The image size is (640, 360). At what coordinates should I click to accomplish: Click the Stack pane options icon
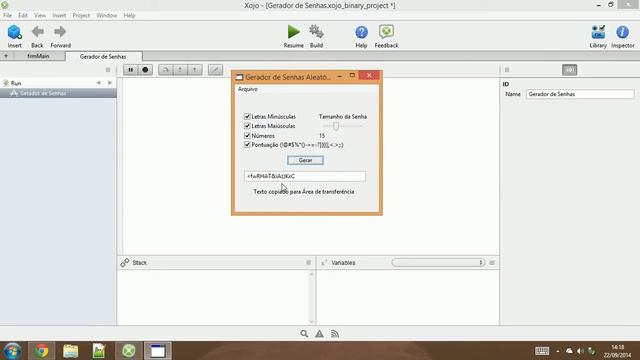pyautogui.click(x=309, y=263)
